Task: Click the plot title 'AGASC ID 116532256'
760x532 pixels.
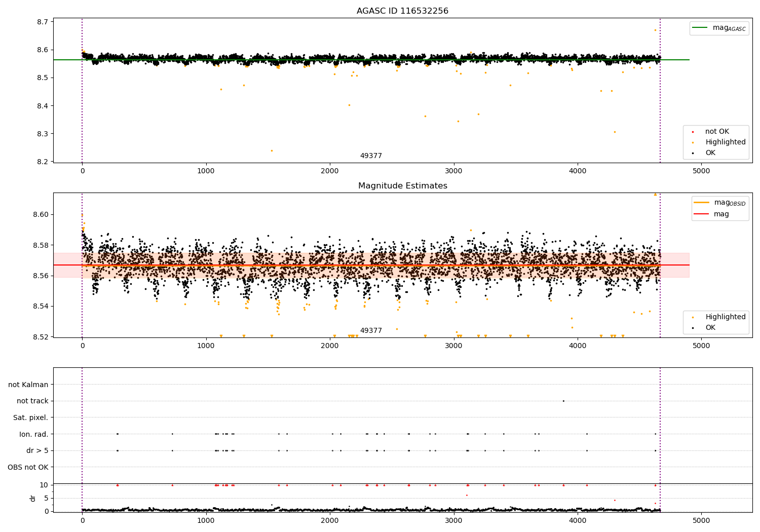Action: [x=402, y=11]
